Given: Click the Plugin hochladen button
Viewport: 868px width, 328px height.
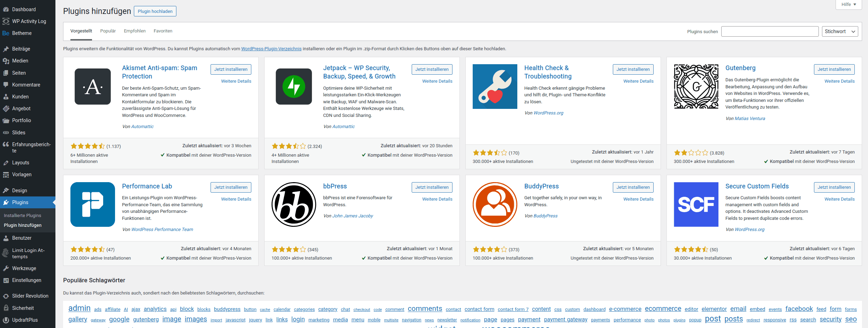Looking at the screenshot, I should click(x=155, y=11).
